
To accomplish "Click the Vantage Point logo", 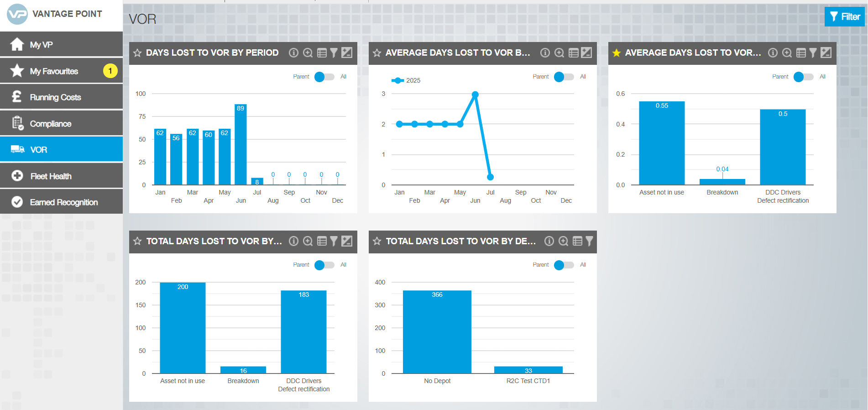I will tap(18, 14).
